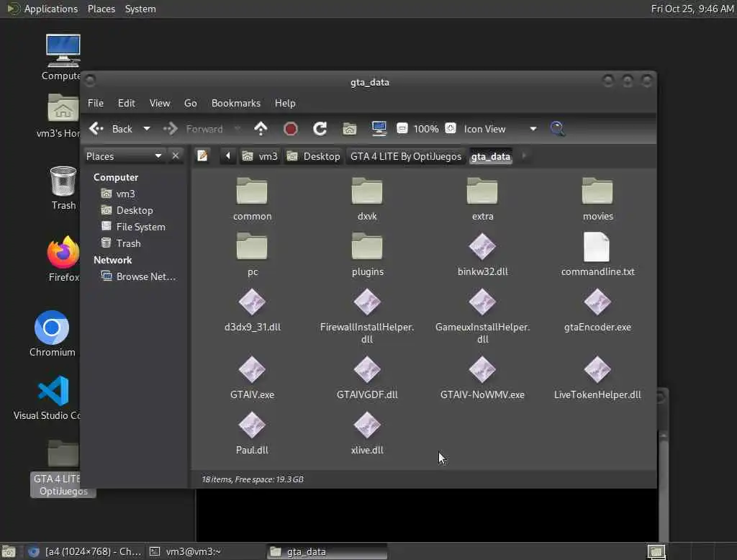Screen dimensions: 737x560
Task: Switch to the Chromium window taskbar button
Action: click(x=84, y=551)
